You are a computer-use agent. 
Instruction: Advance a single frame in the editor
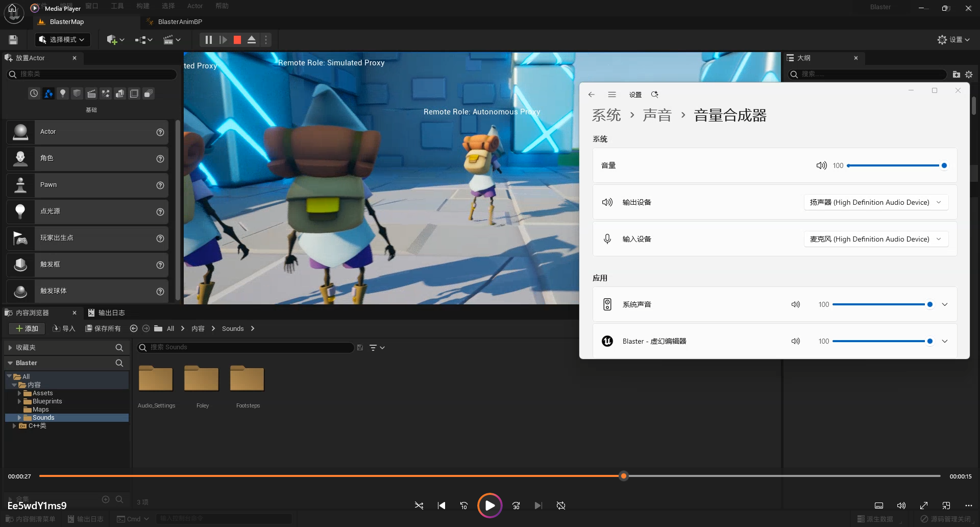coord(223,40)
